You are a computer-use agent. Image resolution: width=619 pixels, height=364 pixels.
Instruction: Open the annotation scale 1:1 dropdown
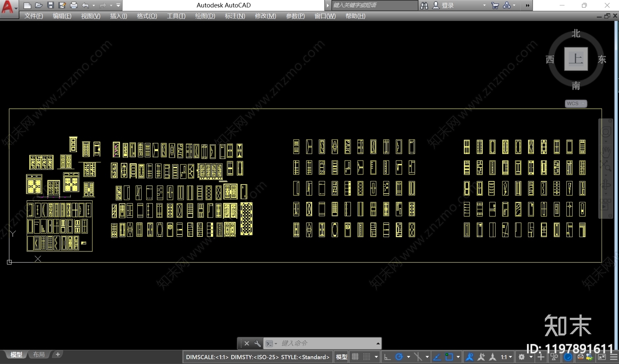tap(506, 357)
